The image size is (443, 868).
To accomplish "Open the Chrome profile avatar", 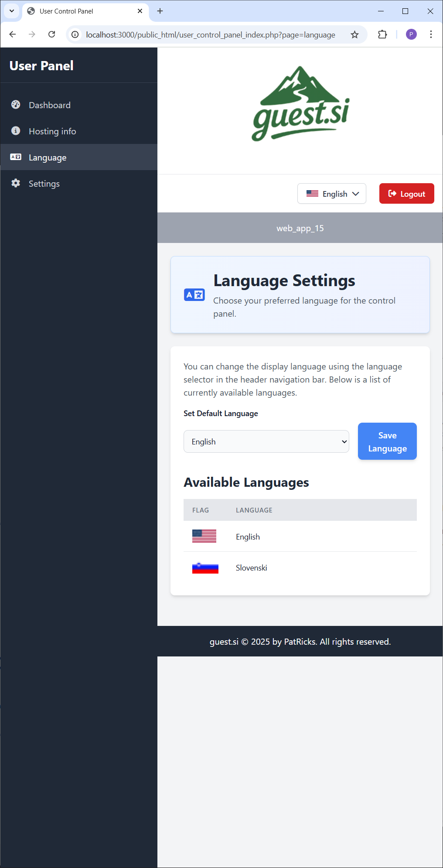I will [411, 34].
